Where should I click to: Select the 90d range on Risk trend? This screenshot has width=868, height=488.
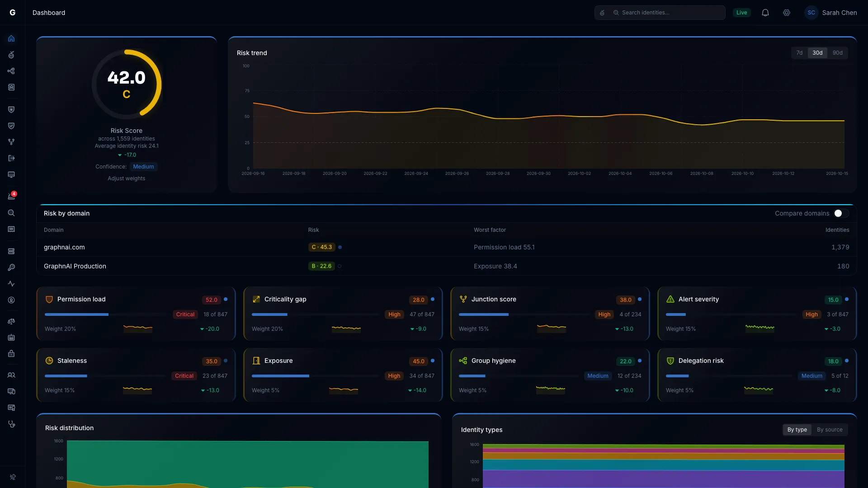tap(837, 53)
